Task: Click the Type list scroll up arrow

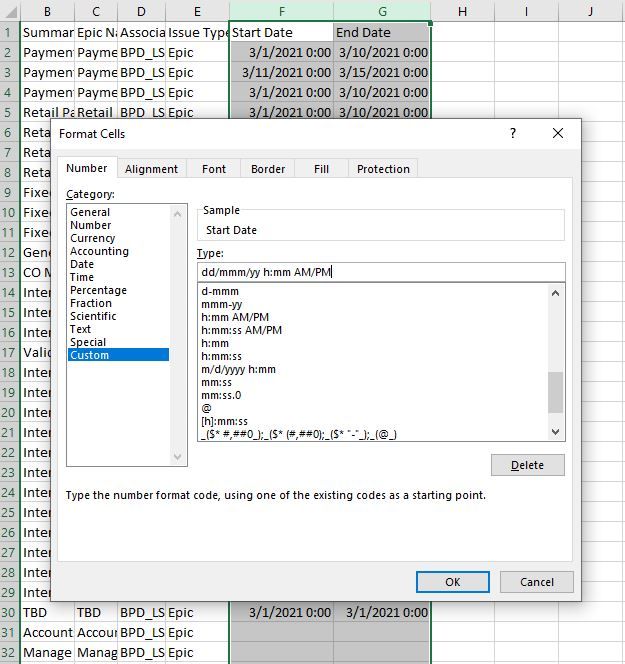Action: click(x=556, y=293)
